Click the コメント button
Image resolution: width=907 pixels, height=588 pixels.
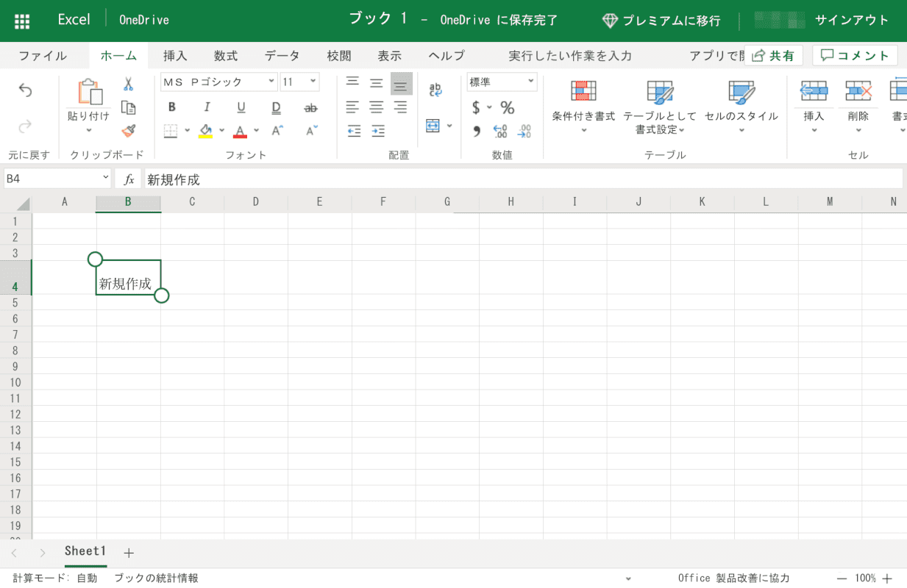(855, 55)
